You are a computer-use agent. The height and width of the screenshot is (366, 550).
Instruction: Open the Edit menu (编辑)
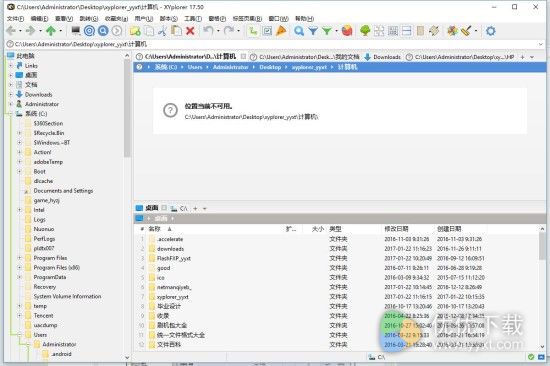coord(39,19)
